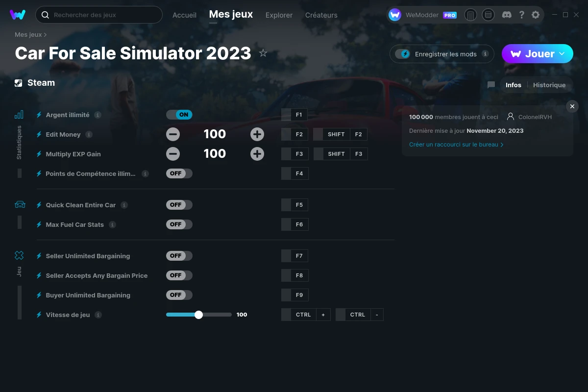This screenshot has height=392, width=588.
Task: Change CTRL + hotkey for game speed
Action: (306, 315)
